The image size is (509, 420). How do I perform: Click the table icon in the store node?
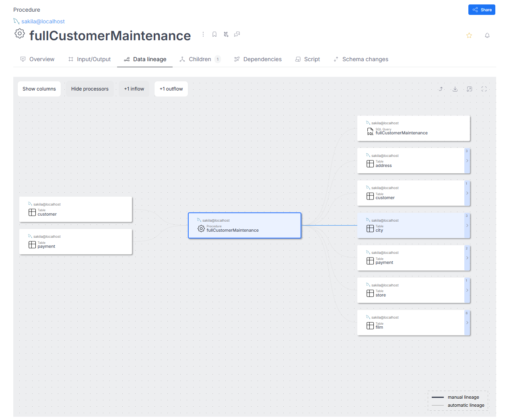tap(370, 293)
